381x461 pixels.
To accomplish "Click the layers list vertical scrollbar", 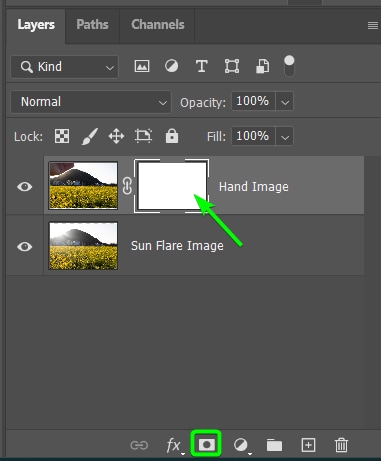I will pyautogui.click(x=372, y=292).
